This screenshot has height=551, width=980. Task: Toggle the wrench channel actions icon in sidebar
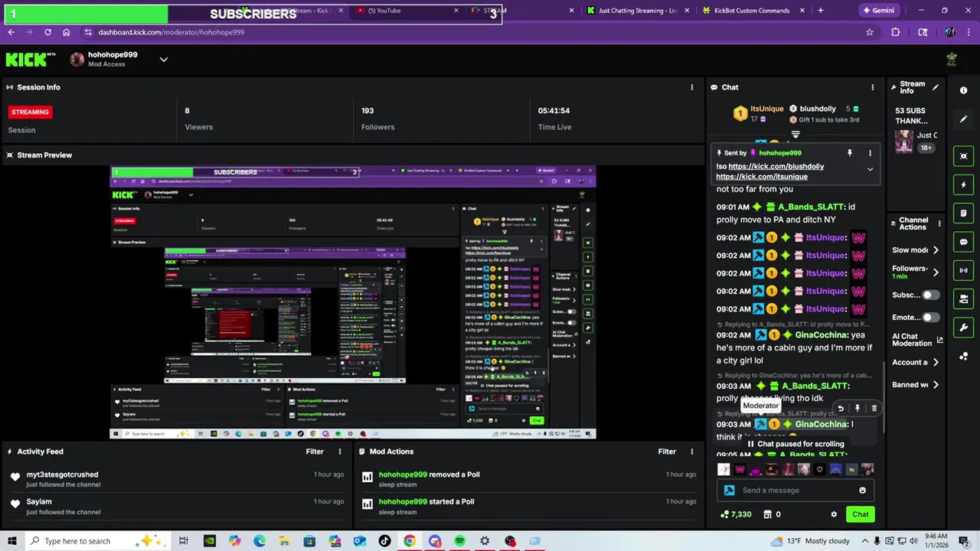click(963, 328)
